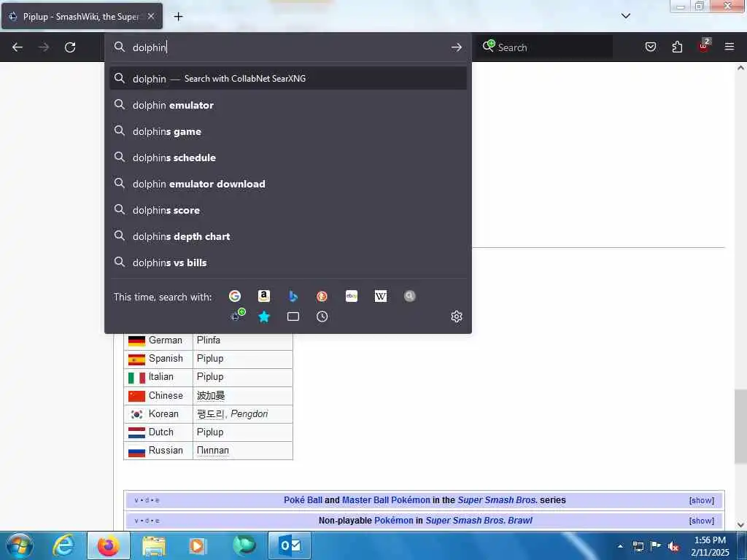Image resolution: width=747 pixels, height=560 pixels.
Task: Open search settings gear in dropdown
Action: point(457,316)
